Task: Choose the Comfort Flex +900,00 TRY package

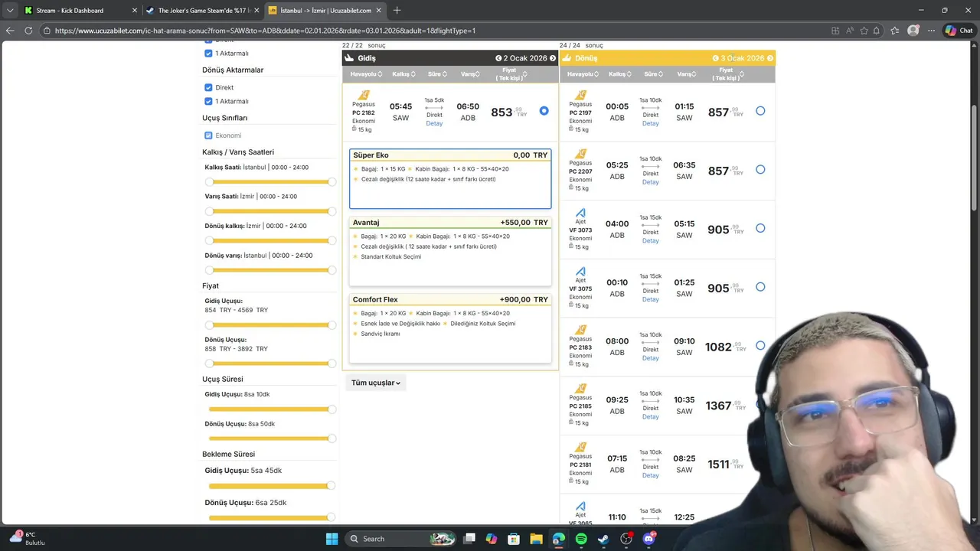Action: (x=450, y=328)
